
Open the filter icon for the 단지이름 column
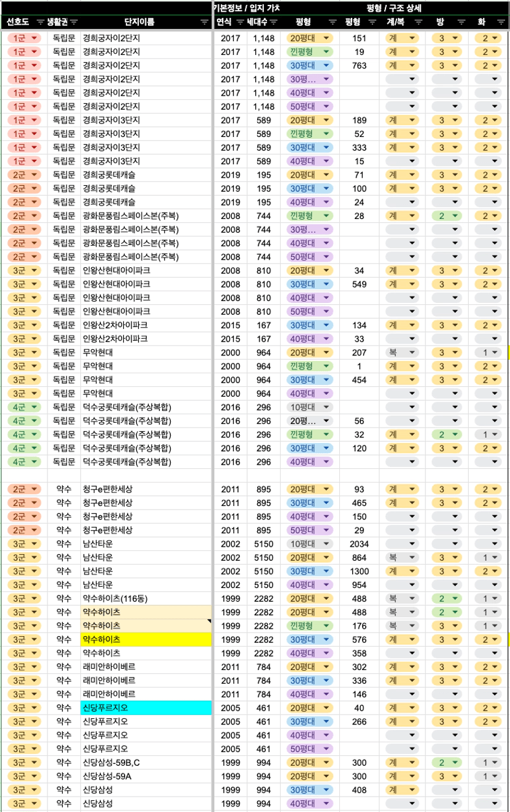click(205, 22)
